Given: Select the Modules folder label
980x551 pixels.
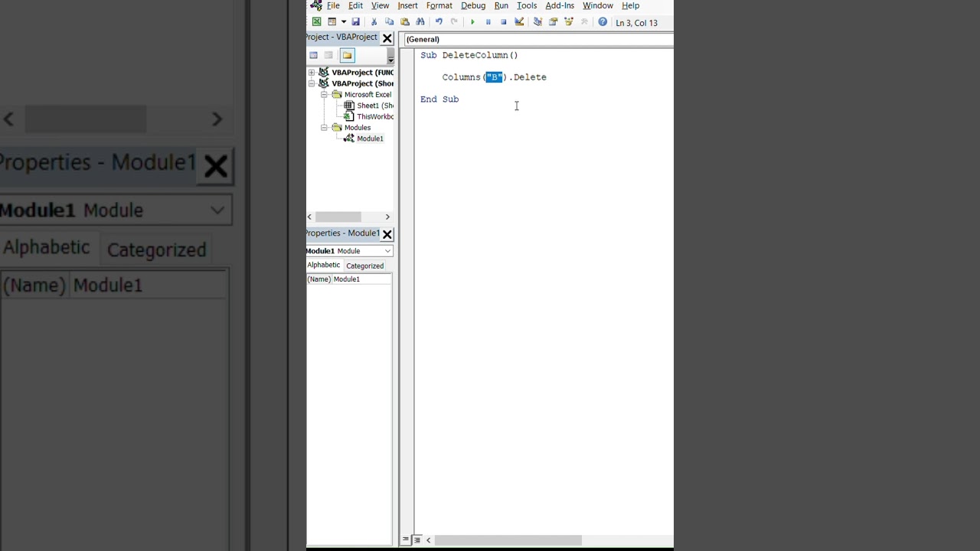Looking at the screenshot, I should [x=358, y=128].
